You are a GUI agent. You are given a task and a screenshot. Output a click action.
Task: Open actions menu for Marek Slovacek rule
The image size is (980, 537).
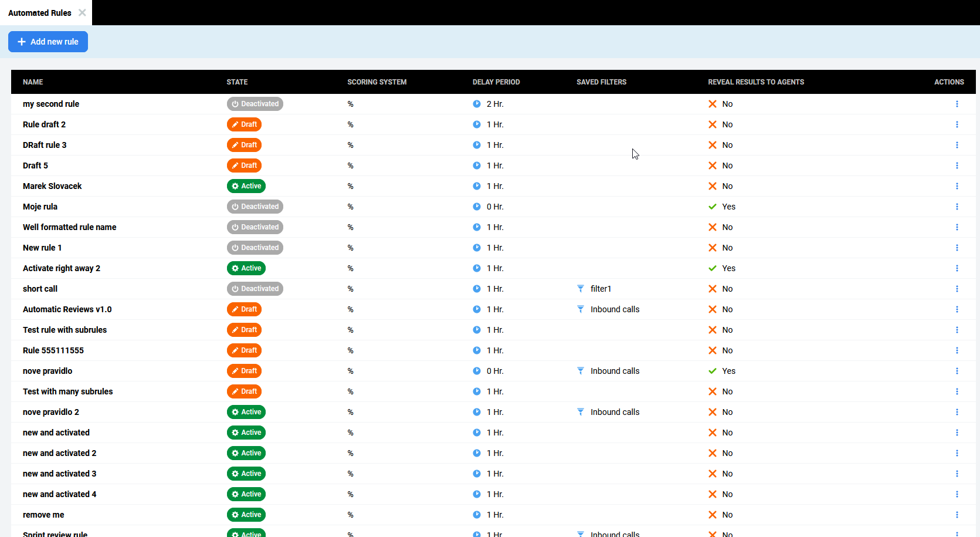pos(957,186)
